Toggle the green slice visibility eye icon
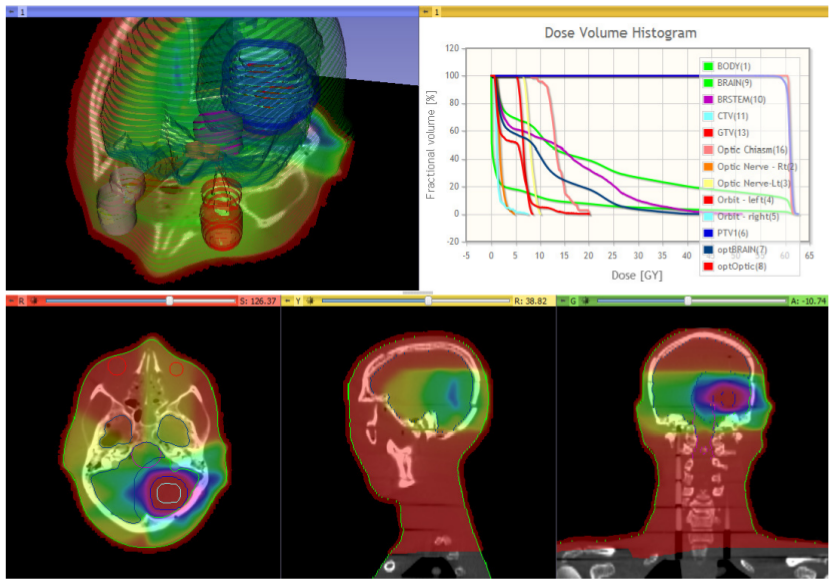The width and height of the screenshot is (836, 583). click(x=585, y=300)
